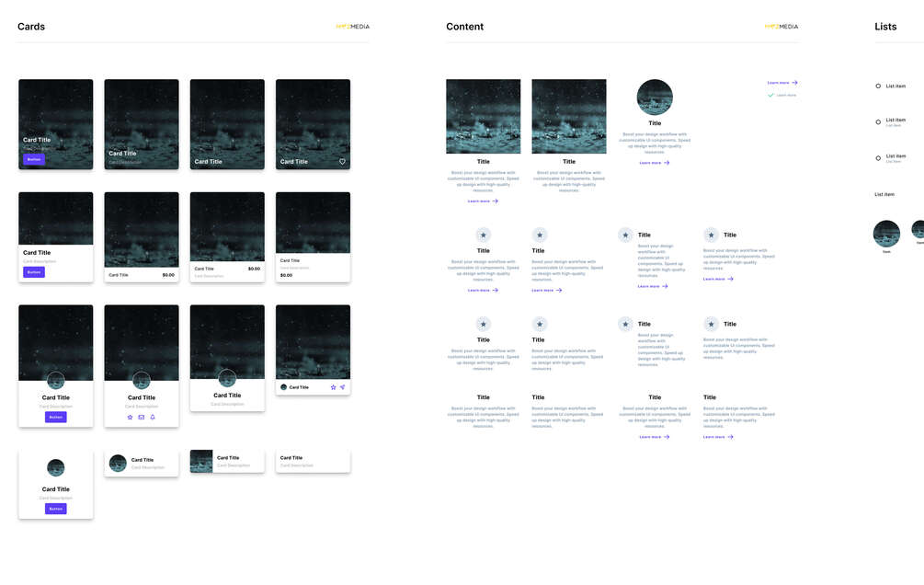Click Learn more under the circular image Title
Image resolution: width=924 pixels, height=585 pixels.
tap(655, 163)
